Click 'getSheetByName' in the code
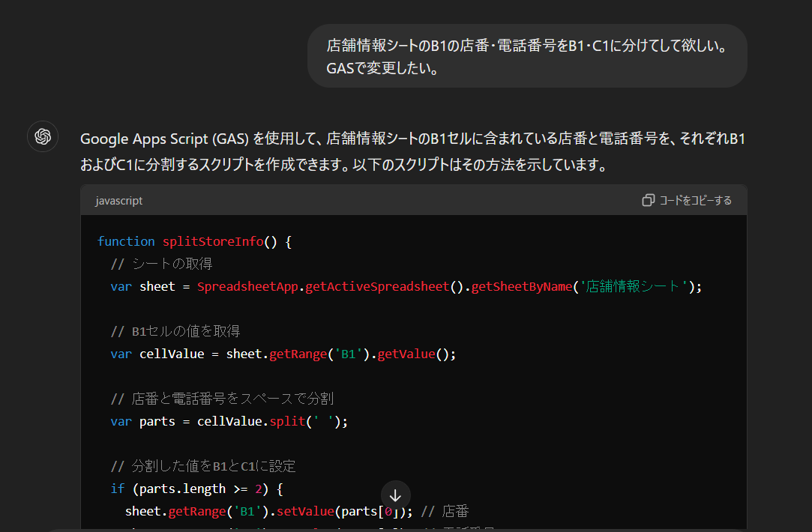The width and height of the screenshot is (812, 532). tap(522, 286)
